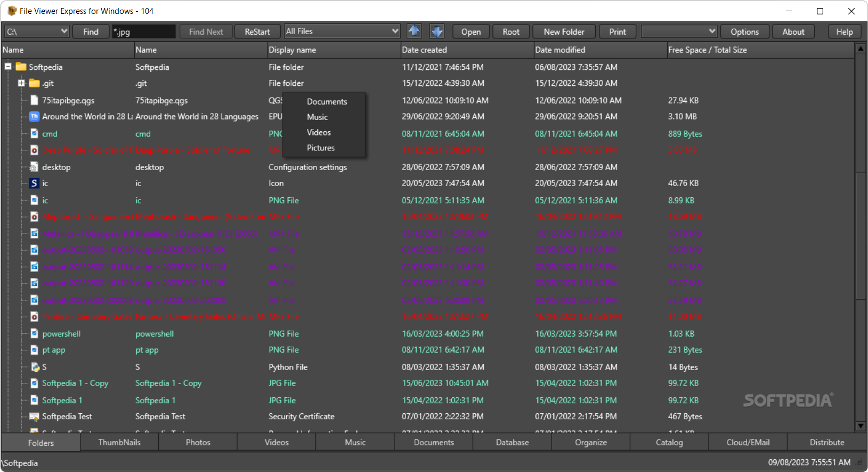This screenshot has width=868, height=472.
Task: Open the Documents tab at bottom
Action: [x=434, y=442]
